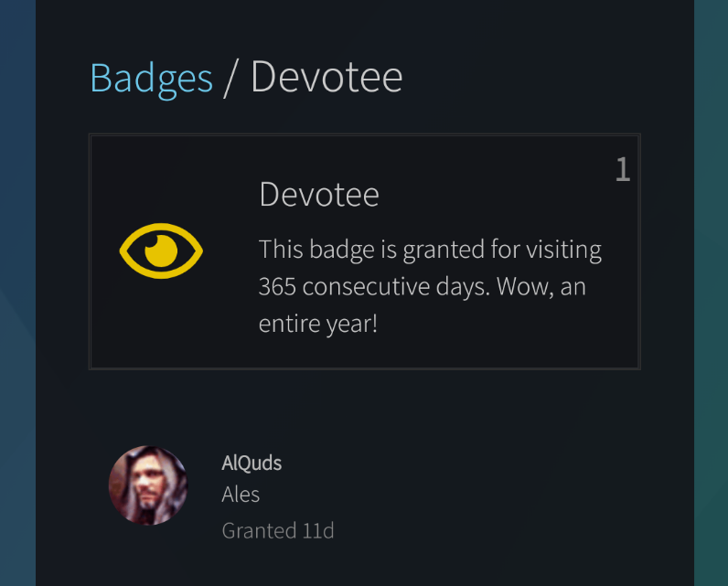Click the blue page background left of the panel

point(17,293)
